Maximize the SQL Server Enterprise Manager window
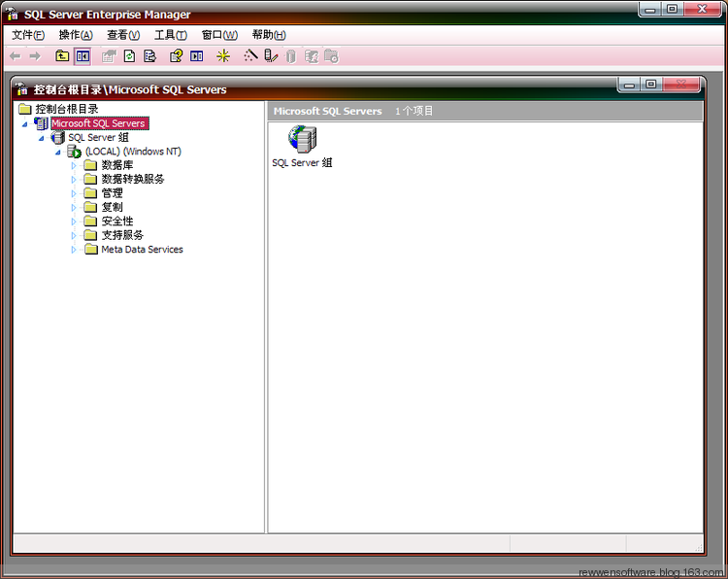 [x=672, y=10]
